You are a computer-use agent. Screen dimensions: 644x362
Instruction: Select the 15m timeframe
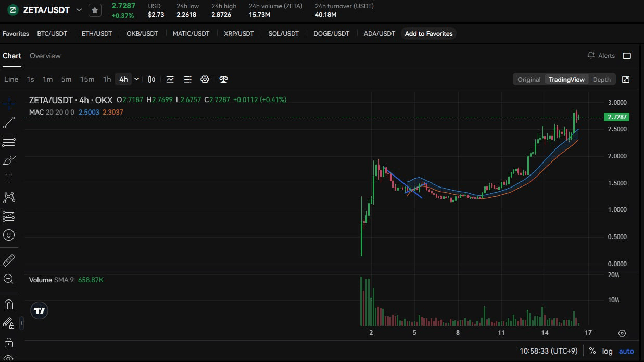pyautogui.click(x=87, y=79)
